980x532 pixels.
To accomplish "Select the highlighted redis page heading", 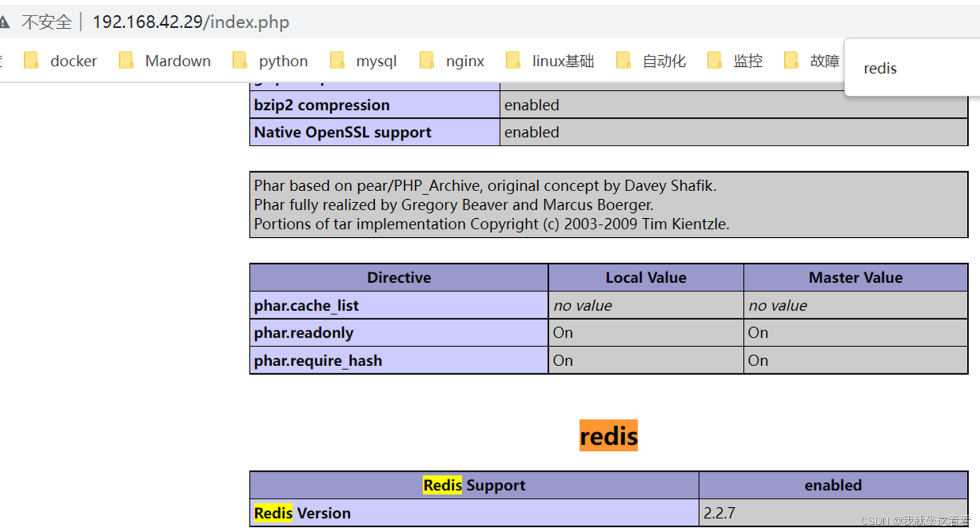I will click(x=608, y=436).
